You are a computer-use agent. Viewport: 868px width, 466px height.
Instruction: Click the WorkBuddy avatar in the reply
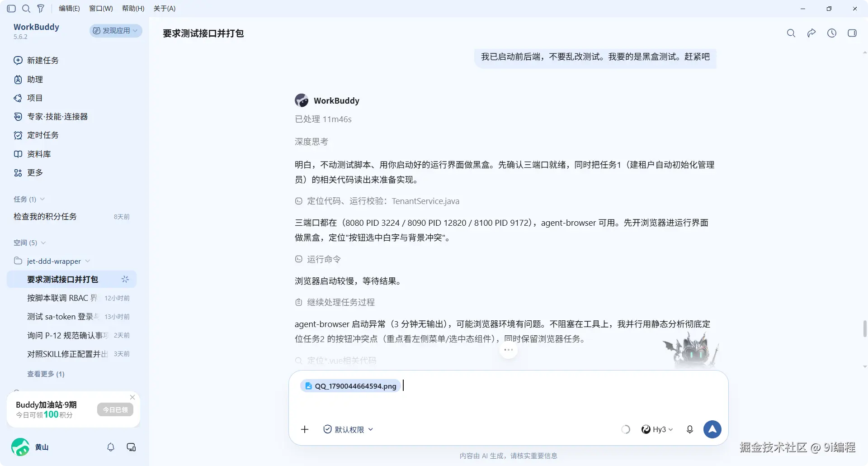(302, 100)
